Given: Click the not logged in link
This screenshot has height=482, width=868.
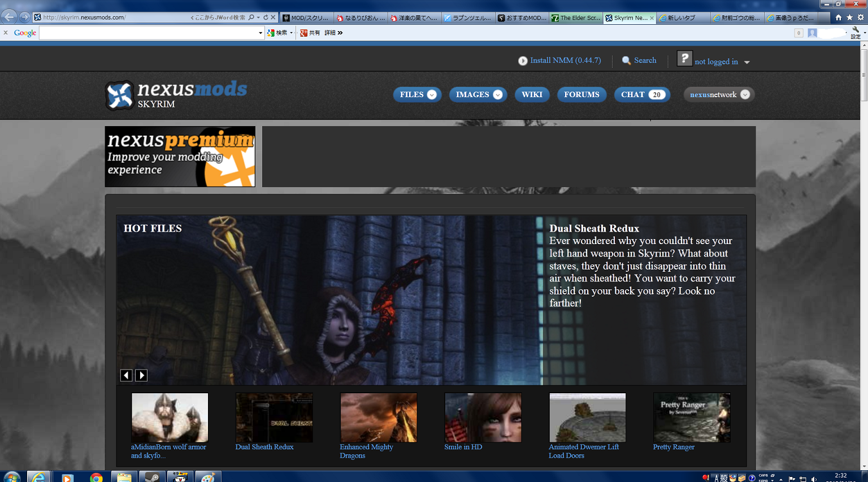Looking at the screenshot, I should (x=716, y=62).
